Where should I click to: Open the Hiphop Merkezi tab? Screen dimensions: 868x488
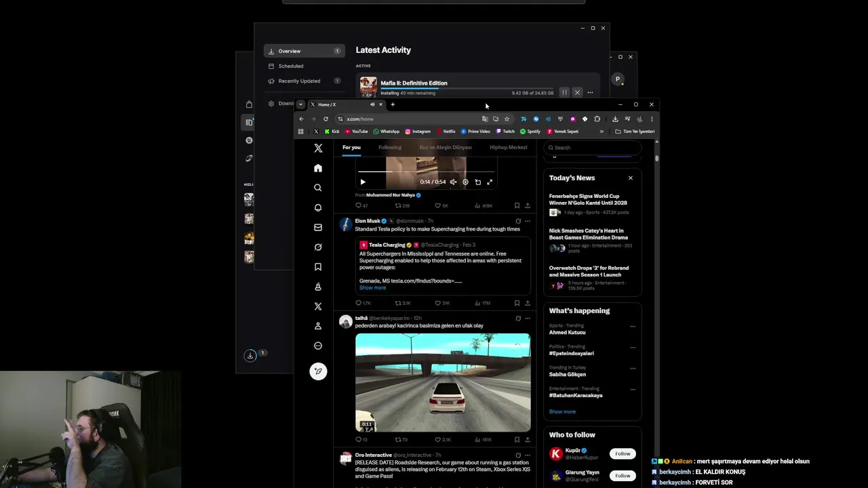click(509, 147)
